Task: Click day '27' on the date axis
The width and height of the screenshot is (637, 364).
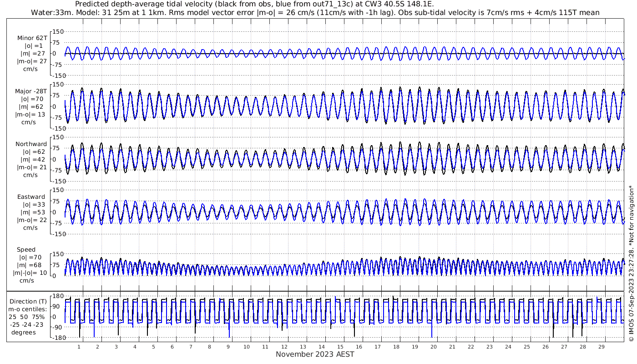Action: pyautogui.click(x=564, y=347)
